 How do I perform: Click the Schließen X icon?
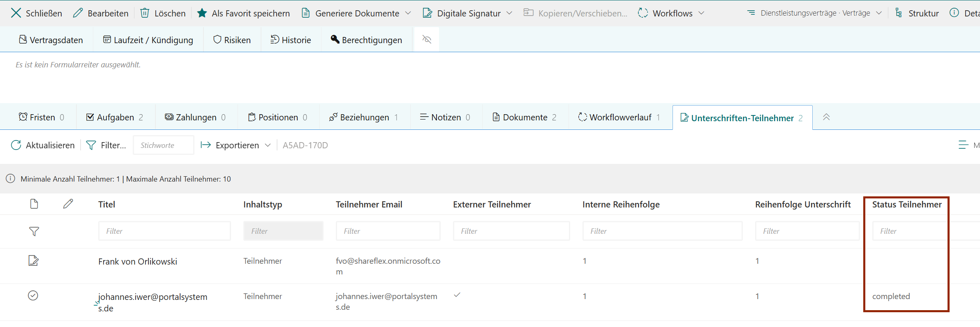[16, 13]
